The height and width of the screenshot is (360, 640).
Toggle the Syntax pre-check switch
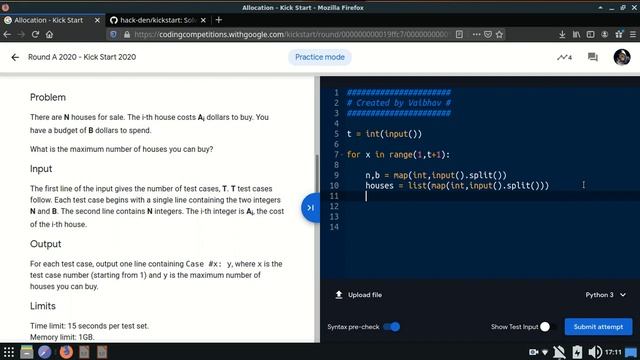(x=391, y=327)
